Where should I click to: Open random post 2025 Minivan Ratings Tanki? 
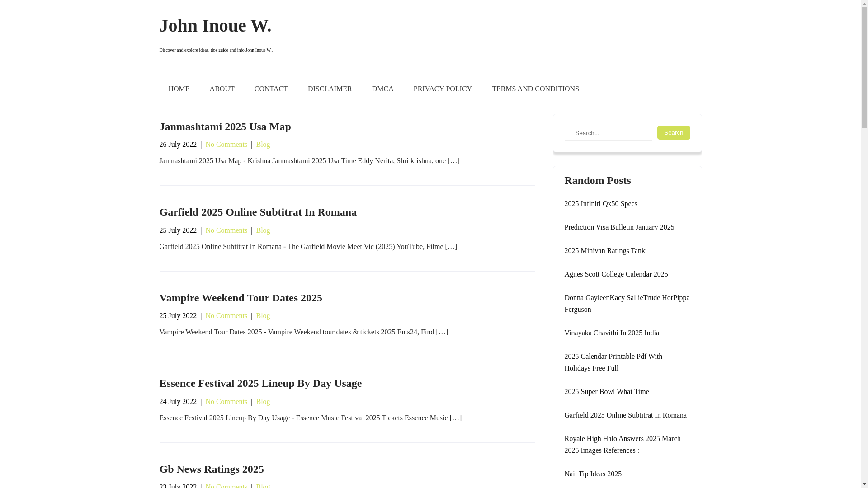pyautogui.click(x=605, y=251)
